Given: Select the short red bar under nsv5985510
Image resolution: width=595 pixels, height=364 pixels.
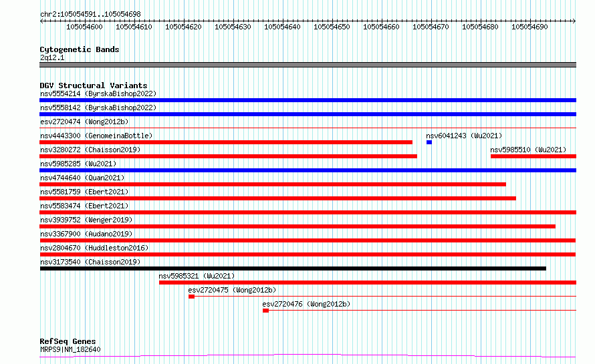Looking at the screenshot, I should click(x=533, y=156).
